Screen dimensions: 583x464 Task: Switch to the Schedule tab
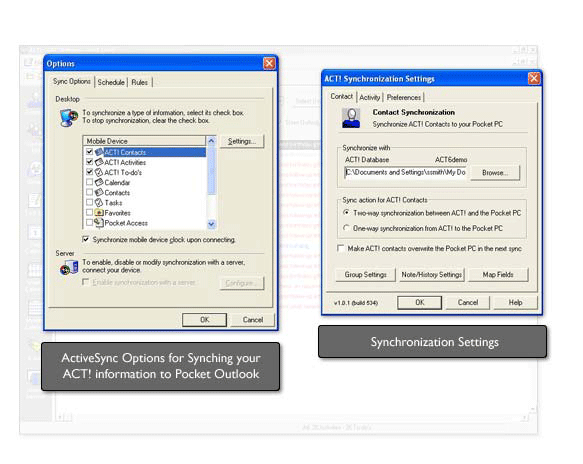coord(111,83)
